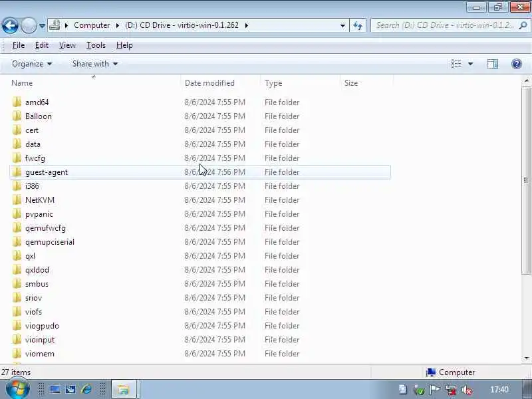The height and width of the screenshot is (399, 532).
Task: Click the Forward navigation button
Action: (29, 25)
